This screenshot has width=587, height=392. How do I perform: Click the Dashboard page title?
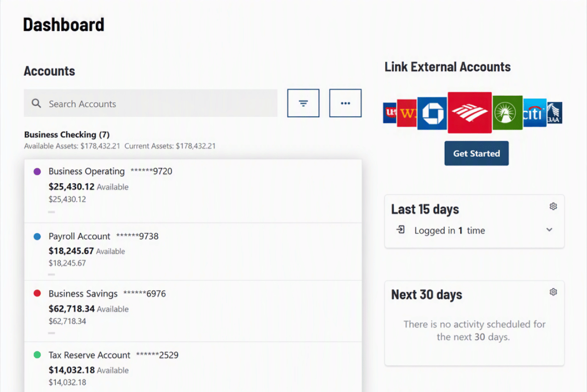click(x=64, y=25)
